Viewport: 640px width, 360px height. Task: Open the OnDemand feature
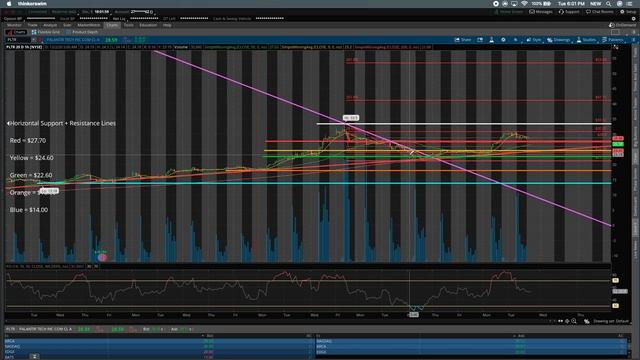tap(622, 25)
